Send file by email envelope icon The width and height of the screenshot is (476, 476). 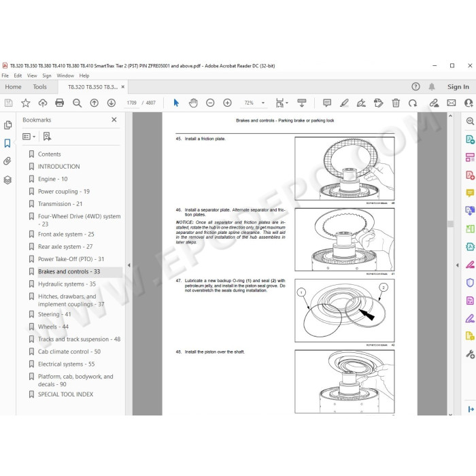452,103
